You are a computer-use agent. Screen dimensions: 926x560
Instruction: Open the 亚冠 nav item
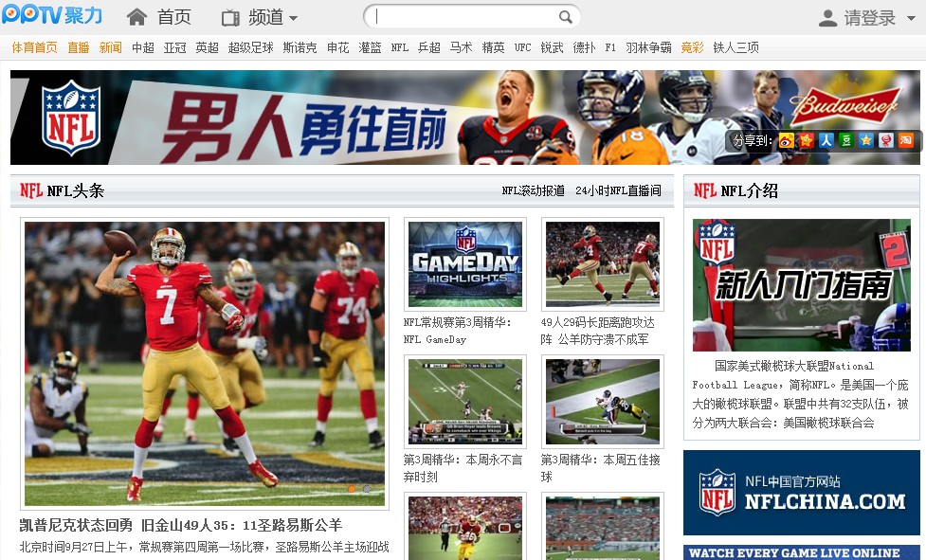[x=174, y=47]
